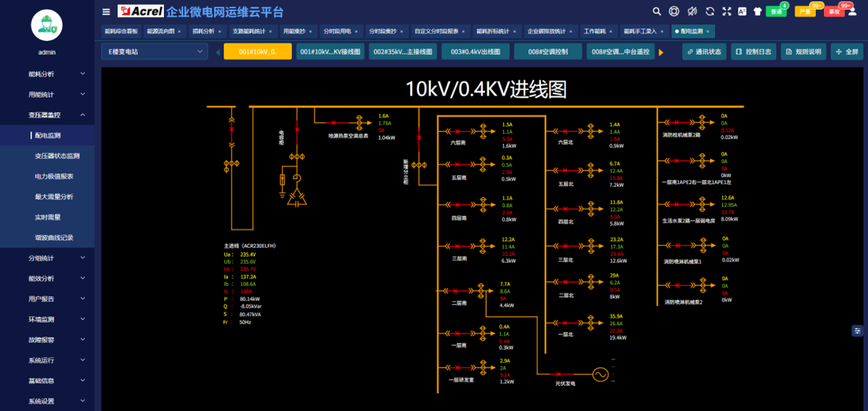Click the hamburger menu collapse icon

pyautogui.click(x=107, y=12)
